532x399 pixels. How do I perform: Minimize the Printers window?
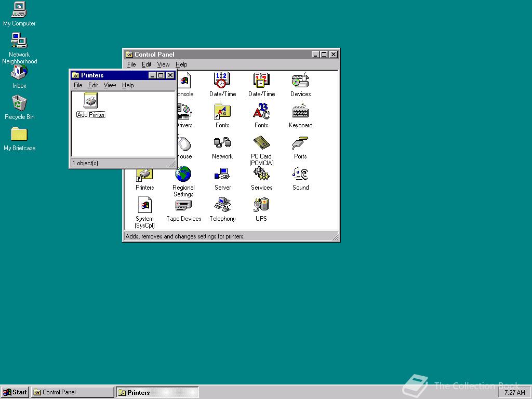(152, 75)
